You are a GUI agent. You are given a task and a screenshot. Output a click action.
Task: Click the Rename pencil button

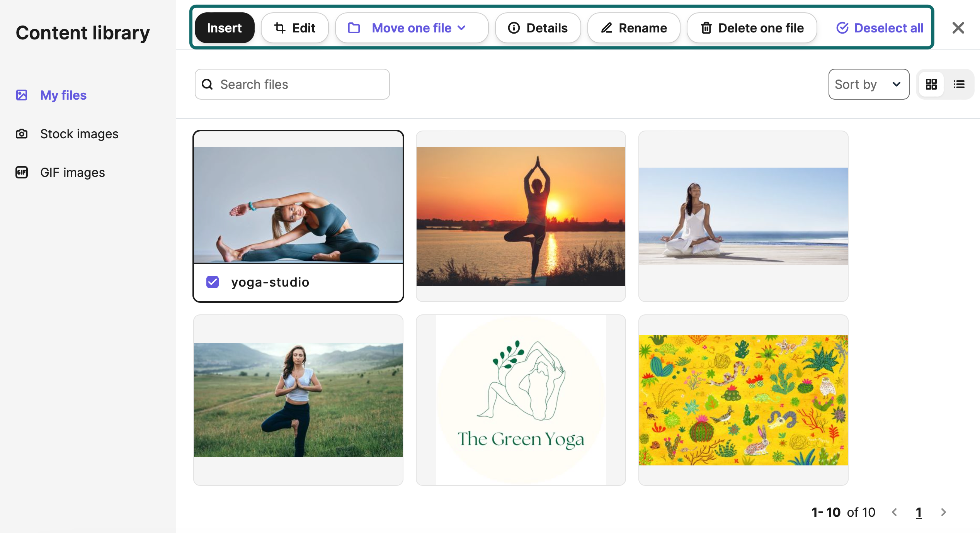pos(633,28)
